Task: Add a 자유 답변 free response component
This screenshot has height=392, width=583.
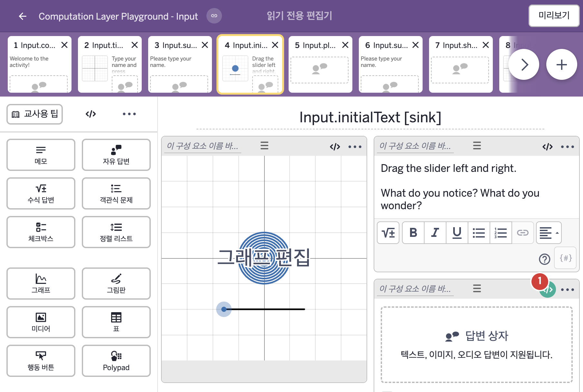Action: 116,155
